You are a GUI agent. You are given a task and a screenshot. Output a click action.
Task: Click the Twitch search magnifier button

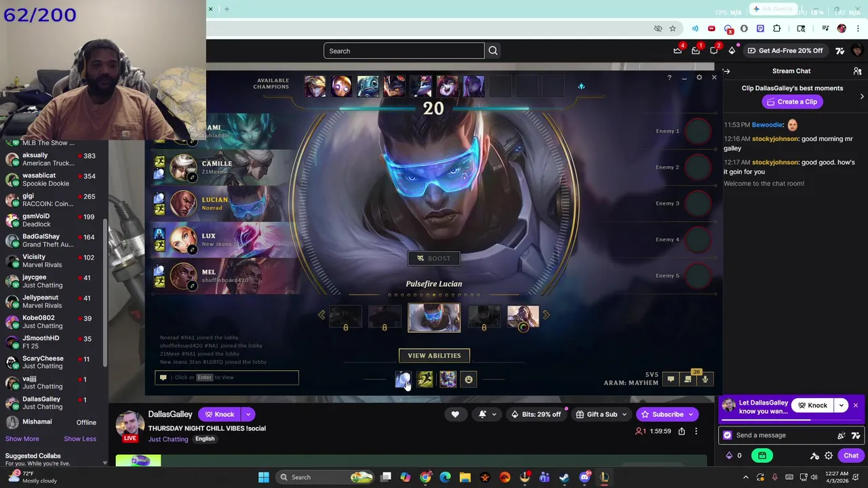pyautogui.click(x=493, y=51)
